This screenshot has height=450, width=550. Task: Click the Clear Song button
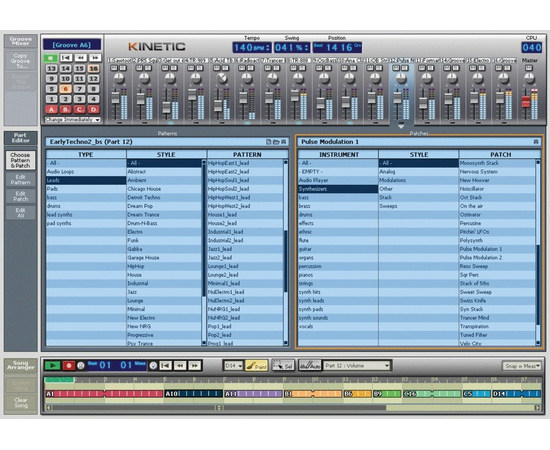click(21, 403)
